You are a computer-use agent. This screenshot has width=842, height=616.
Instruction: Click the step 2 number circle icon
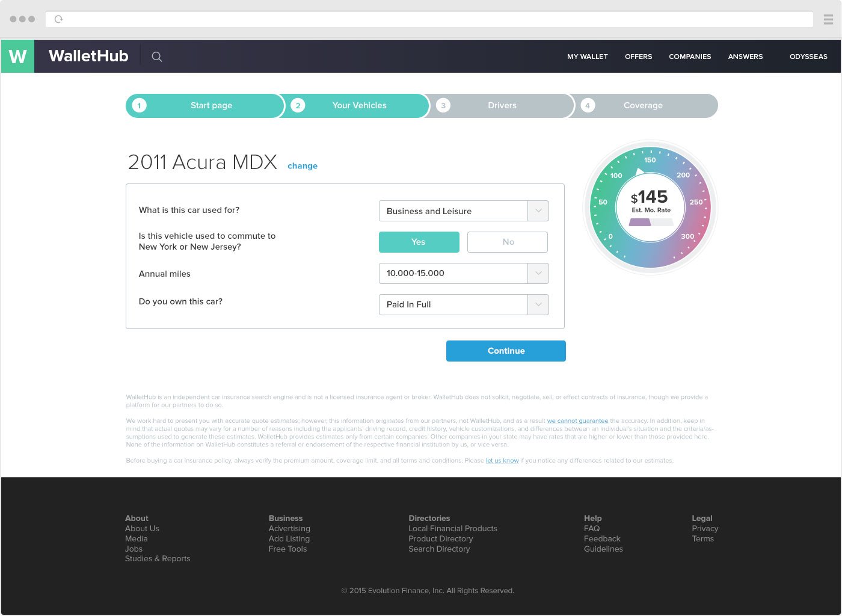[298, 106]
